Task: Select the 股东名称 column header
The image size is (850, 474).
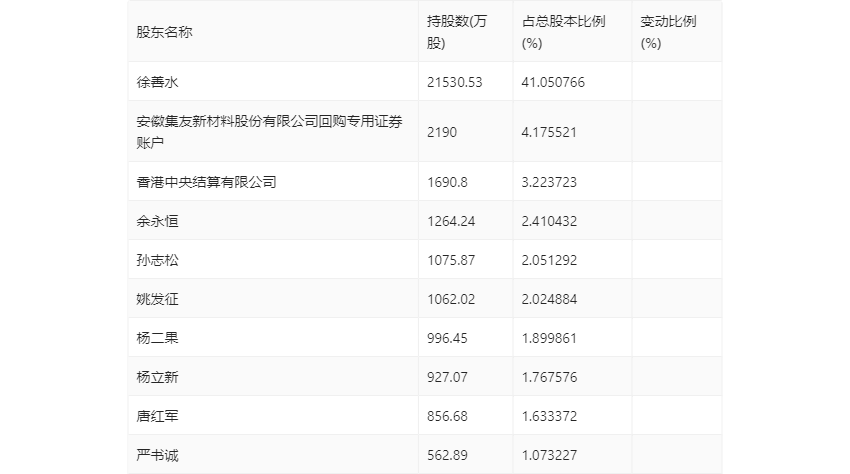Action: pos(164,32)
